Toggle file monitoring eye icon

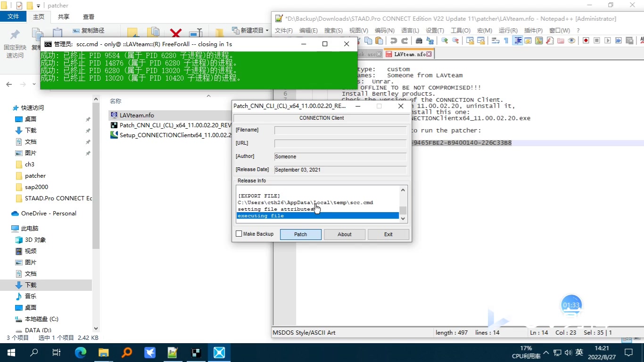coord(571,41)
